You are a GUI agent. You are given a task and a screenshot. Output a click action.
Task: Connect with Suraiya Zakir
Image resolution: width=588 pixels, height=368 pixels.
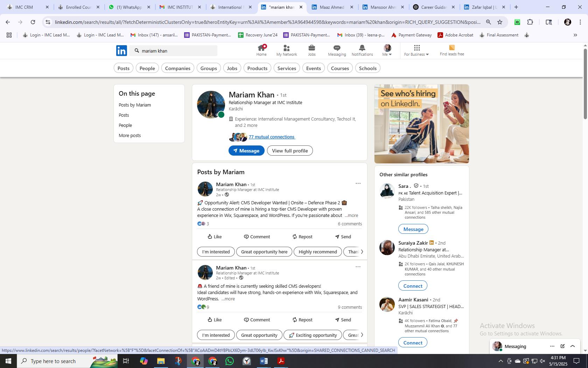(x=413, y=286)
